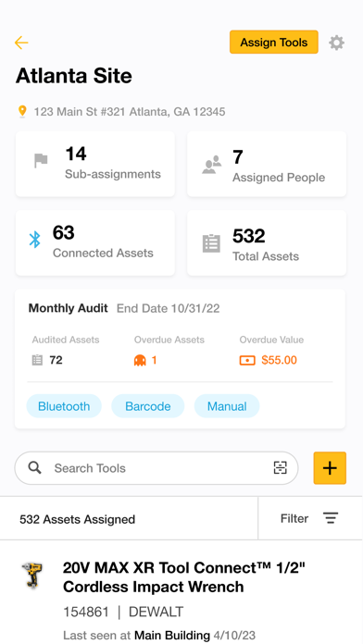The image size is (363, 644).
Task: Click the $55.00 overdue value
Action: click(279, 360)
